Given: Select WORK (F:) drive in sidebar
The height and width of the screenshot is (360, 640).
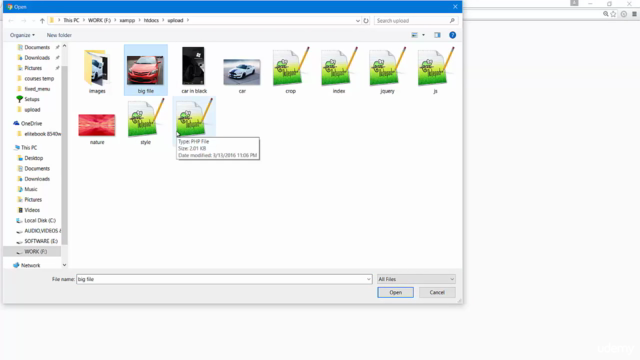Looking at the screenshot, I should tap(35, 252).
